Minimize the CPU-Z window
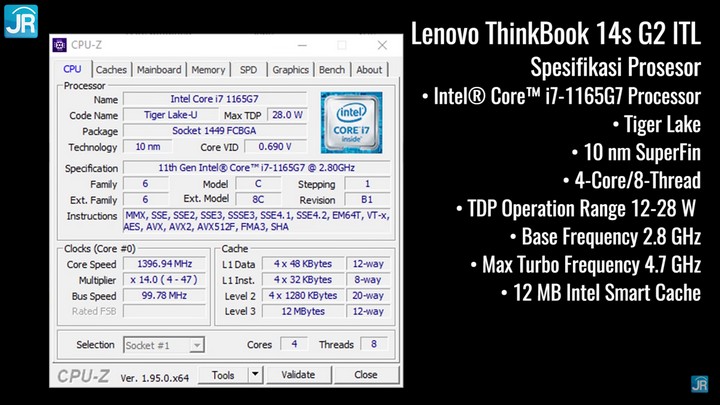The image size is (720, 405). (x=302, y=45)
